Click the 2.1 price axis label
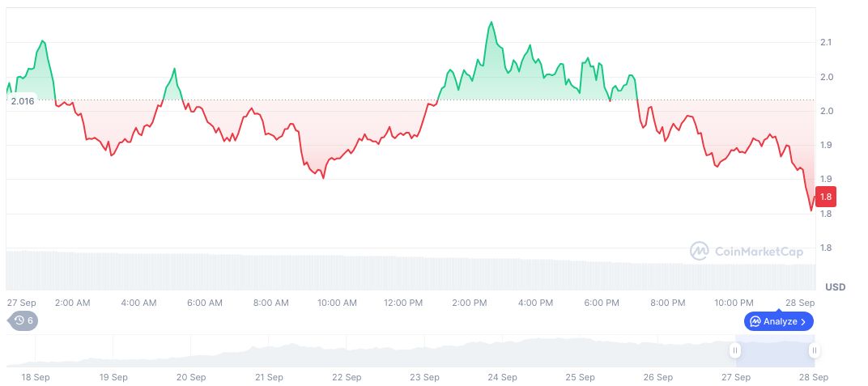The width and height of the screenshot is (868, 386). pyautogui.click(x=826, y=42)
